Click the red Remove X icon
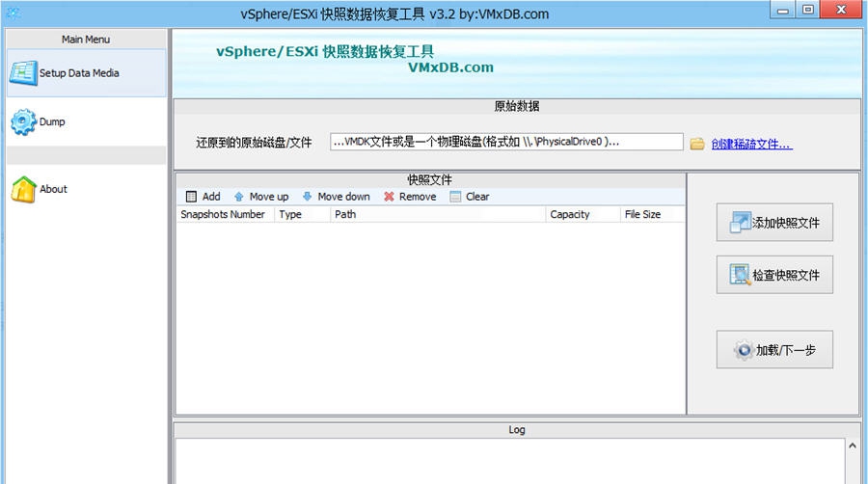The height and width of the screenshot is (484, 868). pyautogui.click(x=389, y=197)
